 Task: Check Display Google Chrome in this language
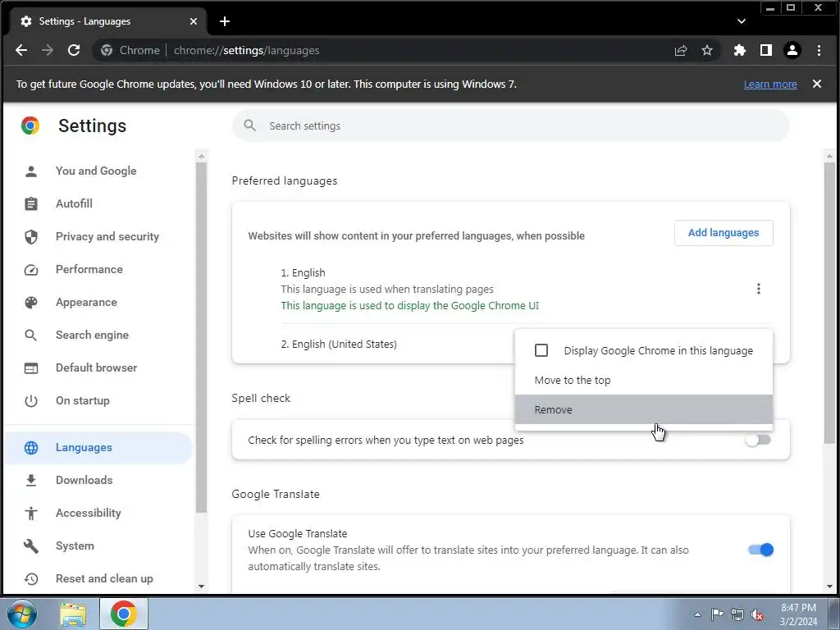pyautogui.click(x=541, y=350)
